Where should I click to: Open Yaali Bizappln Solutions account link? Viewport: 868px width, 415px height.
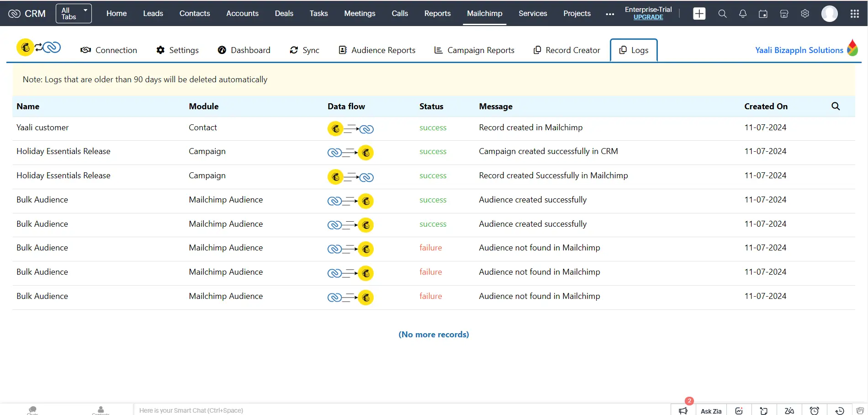[799, 50]
